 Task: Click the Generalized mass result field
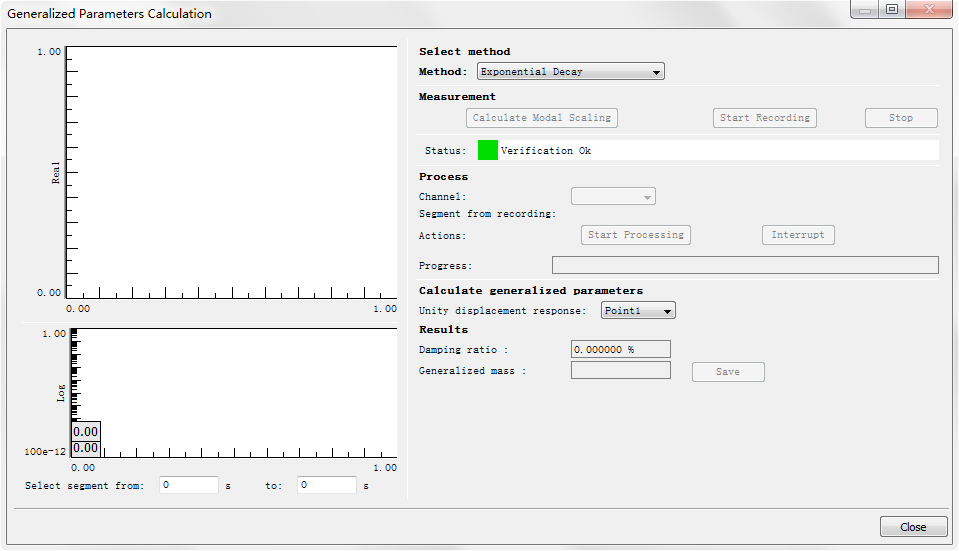click(x=620, y=370)
